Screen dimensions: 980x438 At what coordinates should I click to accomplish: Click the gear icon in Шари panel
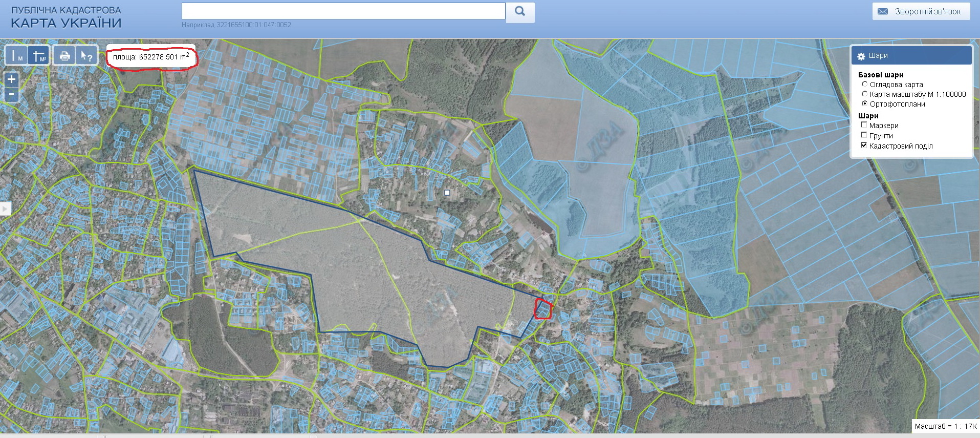[x=861, y=56]
